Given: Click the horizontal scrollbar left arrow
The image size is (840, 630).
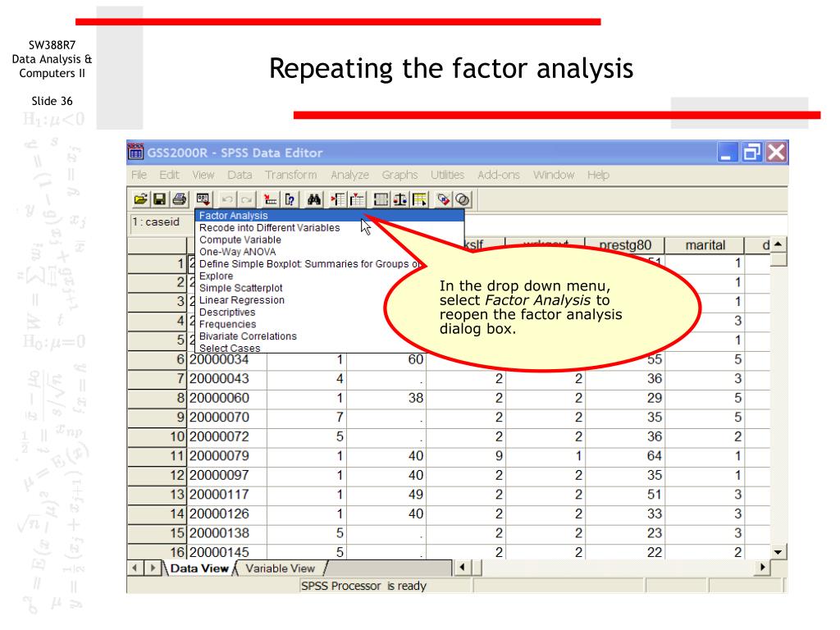Looking at the screenshot, I should click(462, 568).
